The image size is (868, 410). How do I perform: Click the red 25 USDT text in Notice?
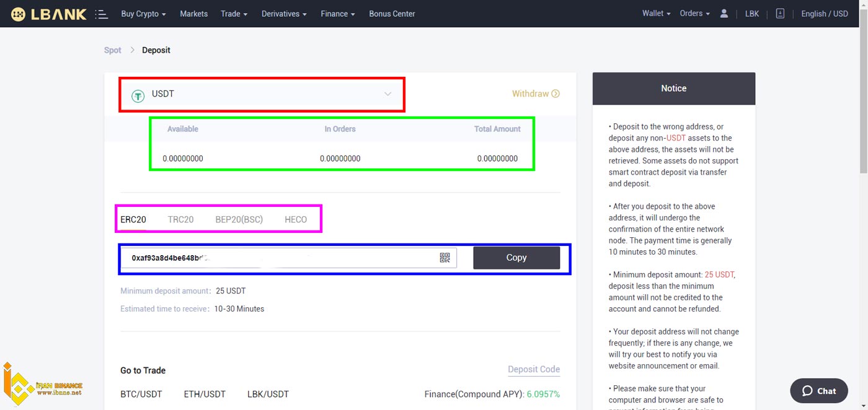(x=720, y=274)
